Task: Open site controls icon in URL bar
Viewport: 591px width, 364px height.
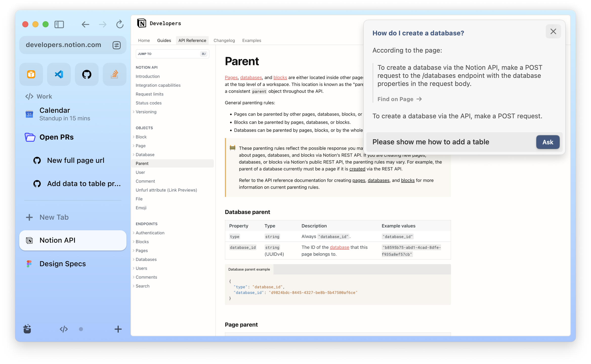Action: click(116, 45)
